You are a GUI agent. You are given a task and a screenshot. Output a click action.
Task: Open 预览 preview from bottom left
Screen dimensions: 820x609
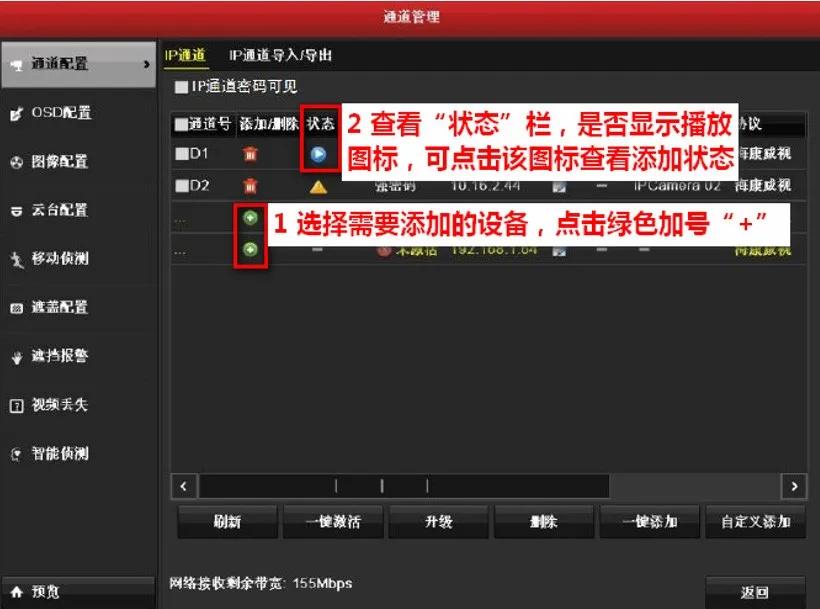pyautogui.click(x=48, y=591)
